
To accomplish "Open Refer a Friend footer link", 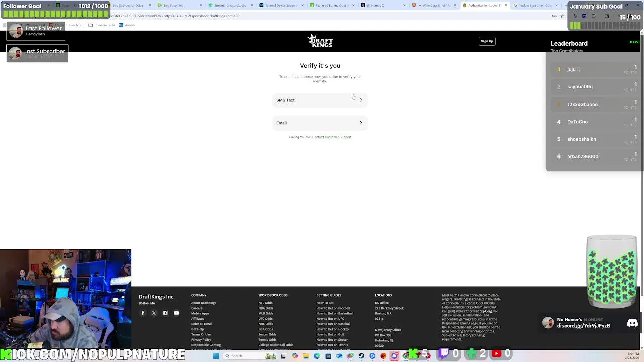I will (201, 324).
